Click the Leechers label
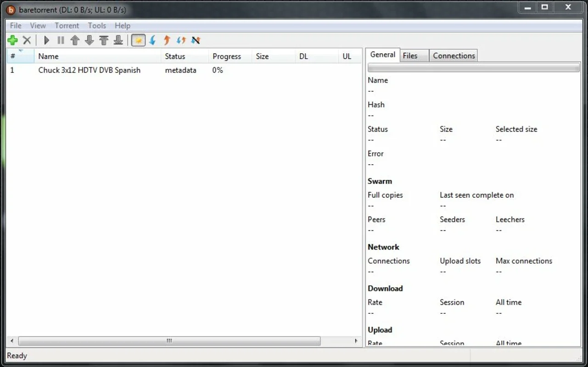588x367 pixels. tap(510, 219)
